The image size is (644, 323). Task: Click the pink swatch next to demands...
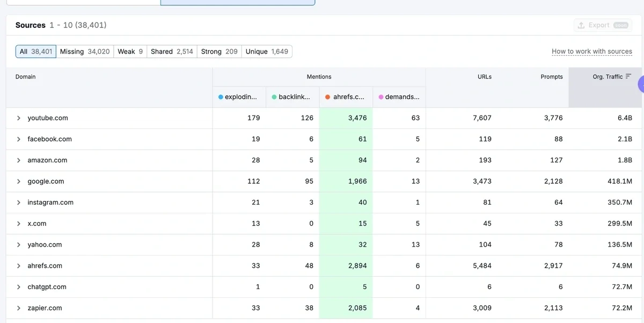click(381, 97)
